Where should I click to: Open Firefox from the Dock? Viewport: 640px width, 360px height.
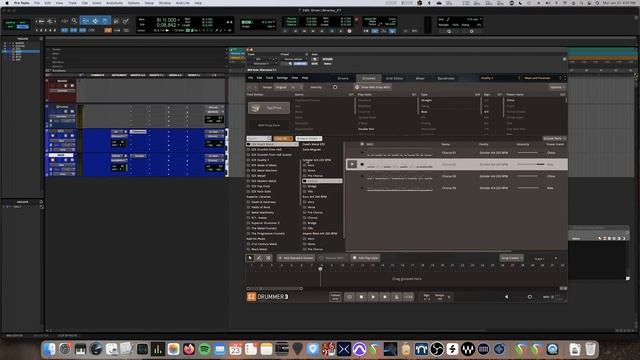click(x=189, y=349)
